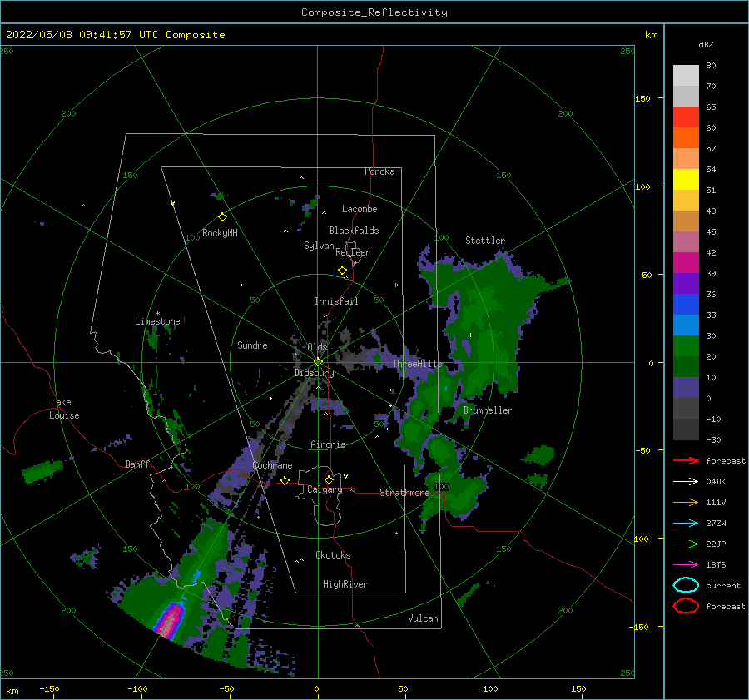Click the yellow diamond marker above Calgary label
Image resolution: width=749 pixels, height=700 pixels.
point(329,479)
